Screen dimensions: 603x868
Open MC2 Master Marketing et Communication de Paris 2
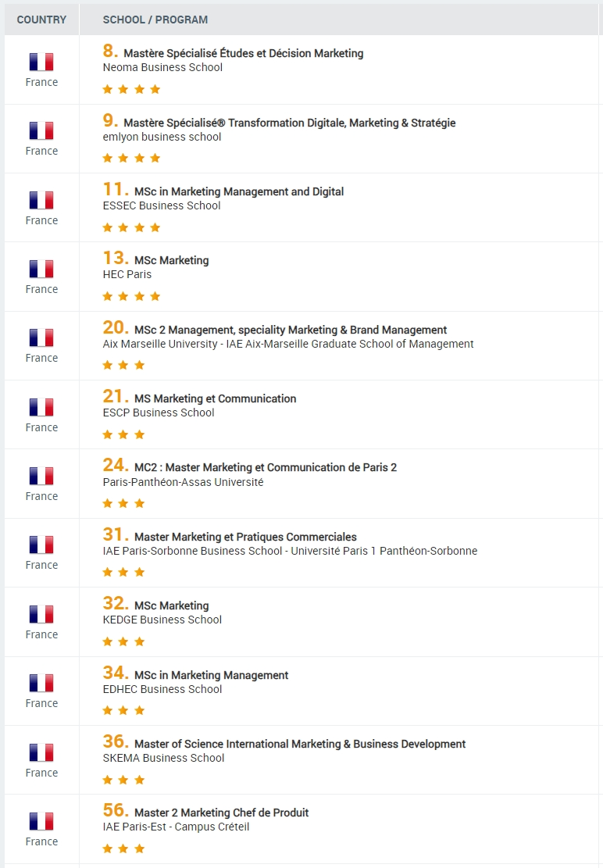coord(266,467)
